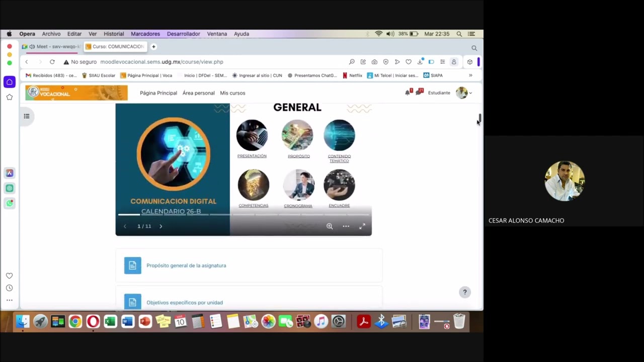
Task: Show more bookmarks with double chevron
Action: coord(470,75)
